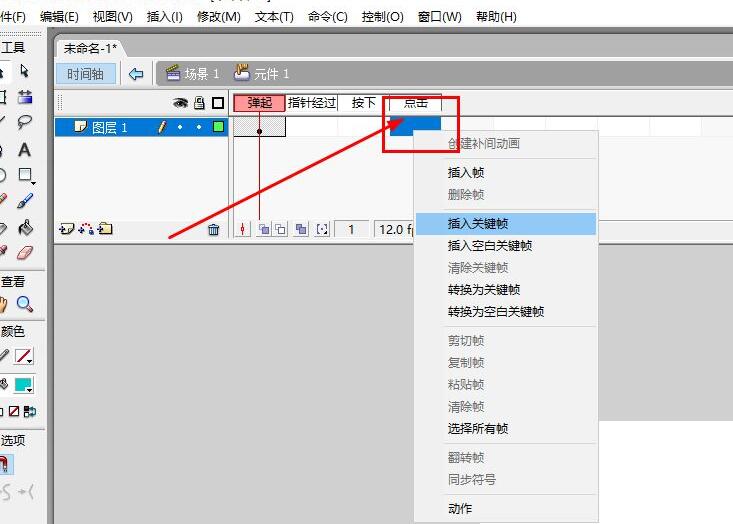Screen dimensions: 733x524
Task: Open the stroke color picker
Action: 23,356
